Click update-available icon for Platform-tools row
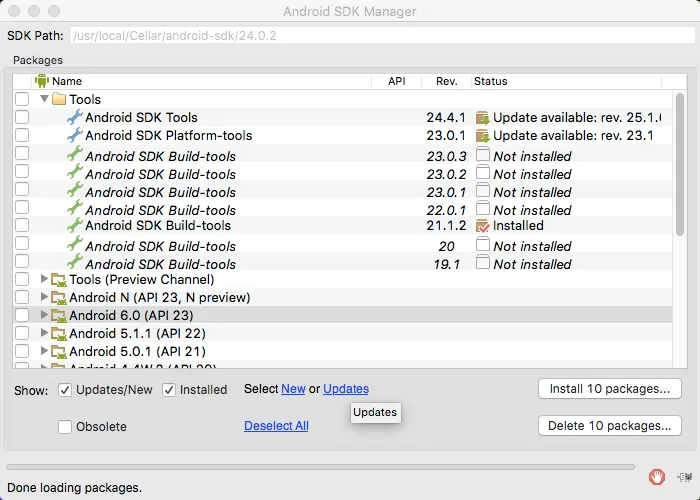Screen dimensions: 700x500 point(483,136)
